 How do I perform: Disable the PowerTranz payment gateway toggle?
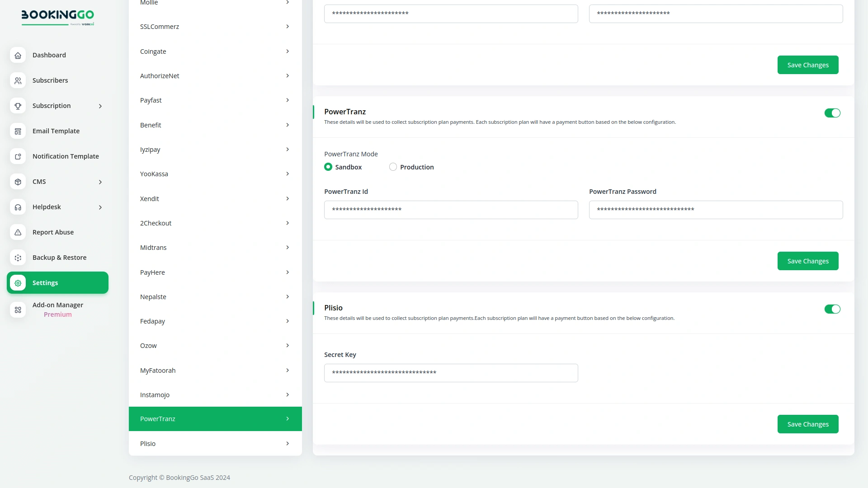pos(832,113)
